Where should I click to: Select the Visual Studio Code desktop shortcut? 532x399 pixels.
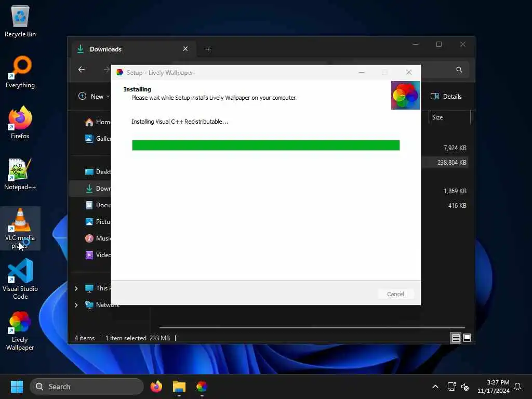[x=20, y=279]
